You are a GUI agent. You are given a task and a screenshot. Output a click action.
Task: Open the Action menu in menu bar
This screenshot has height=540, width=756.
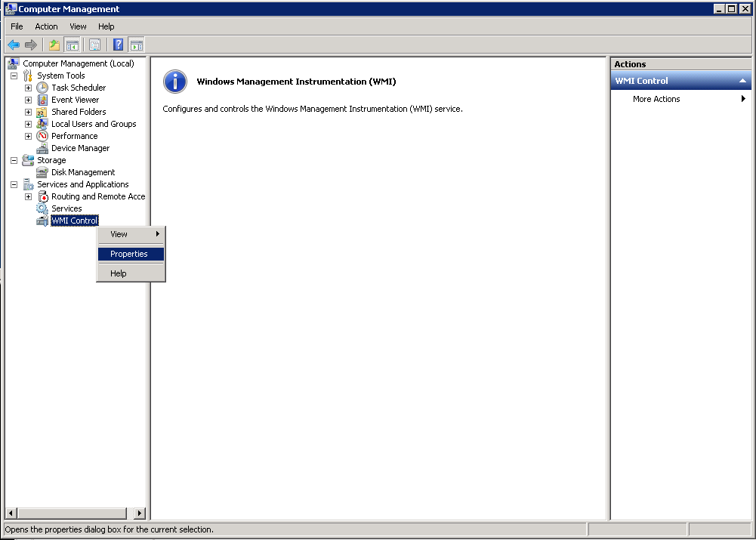[46, 26]
